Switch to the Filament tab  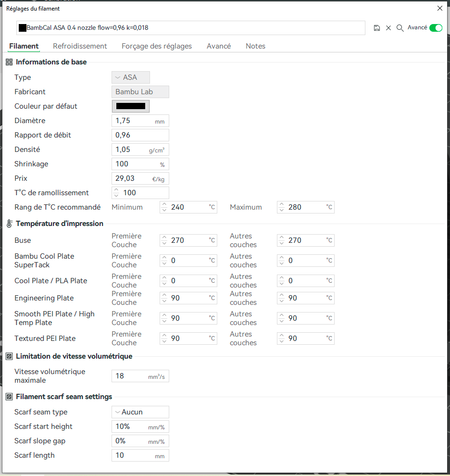pyautogui.click(x=24, y=46)
